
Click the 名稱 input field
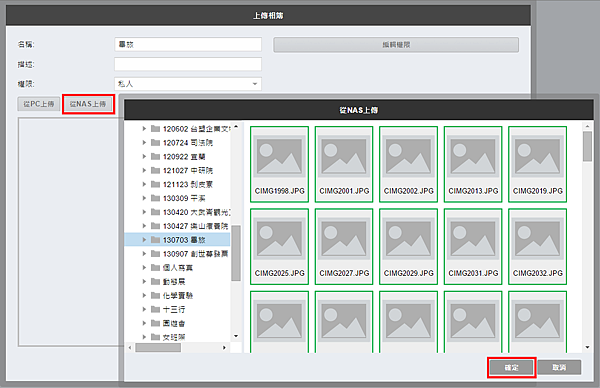pos(188,44)
